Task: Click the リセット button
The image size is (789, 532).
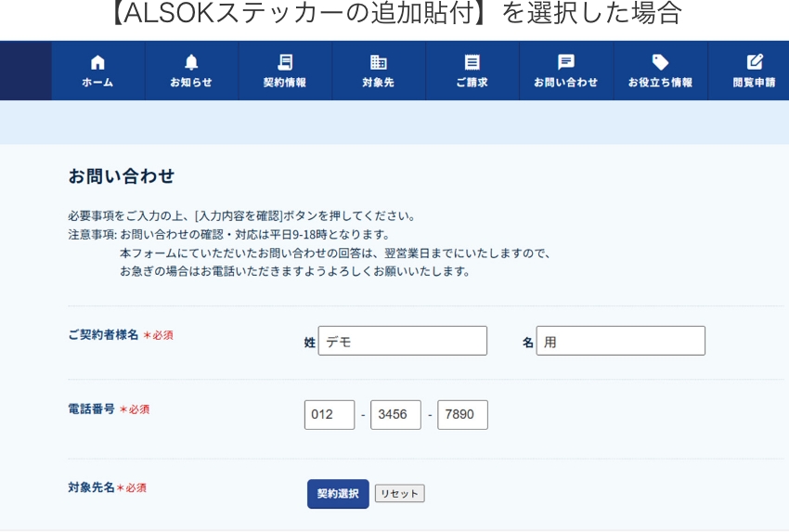Action: [x=399, y=494]
